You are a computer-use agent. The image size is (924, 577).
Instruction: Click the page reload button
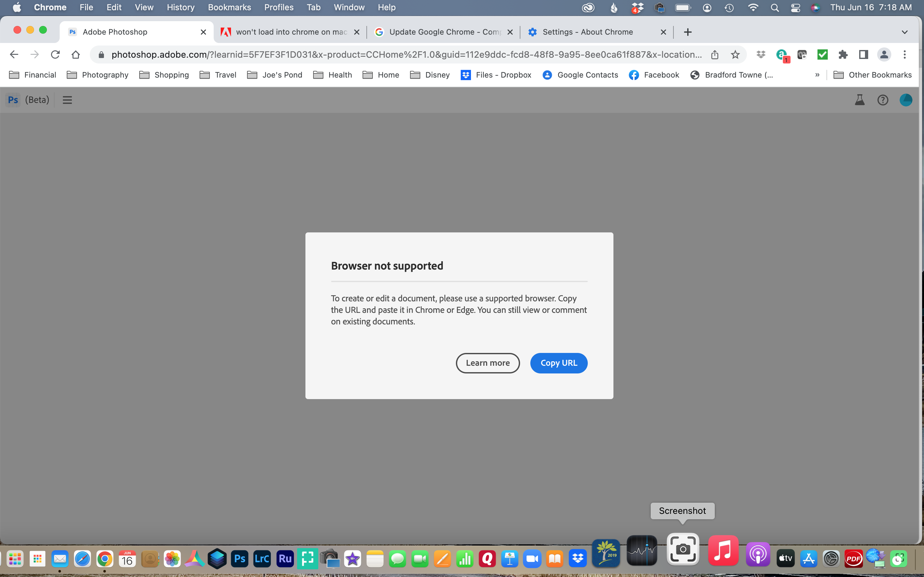(55, 54)
